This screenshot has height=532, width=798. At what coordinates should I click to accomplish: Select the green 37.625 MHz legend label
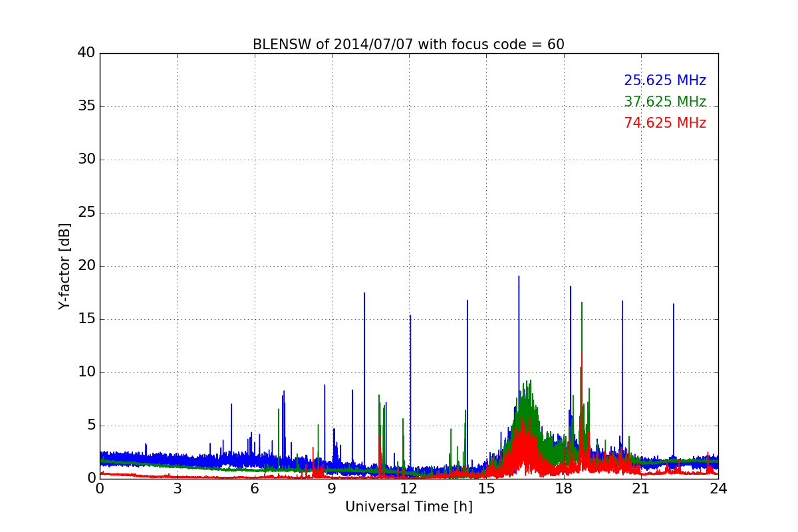665,102
